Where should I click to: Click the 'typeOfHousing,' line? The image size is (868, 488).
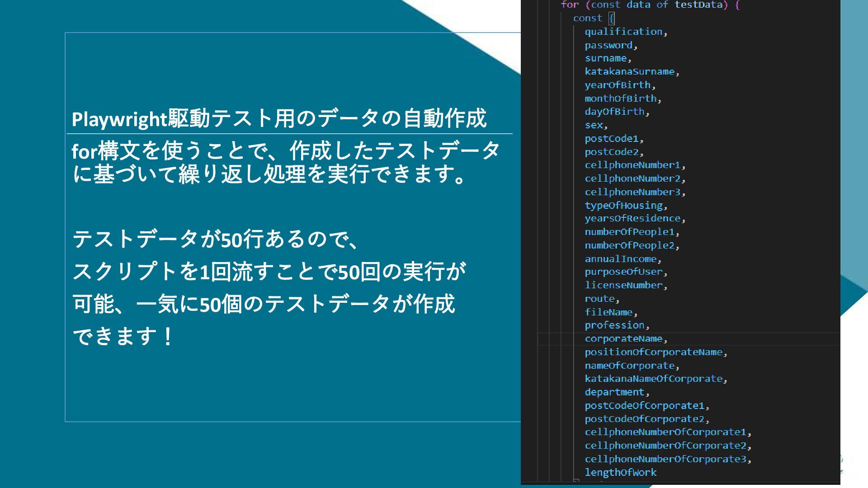pos(626,206)
